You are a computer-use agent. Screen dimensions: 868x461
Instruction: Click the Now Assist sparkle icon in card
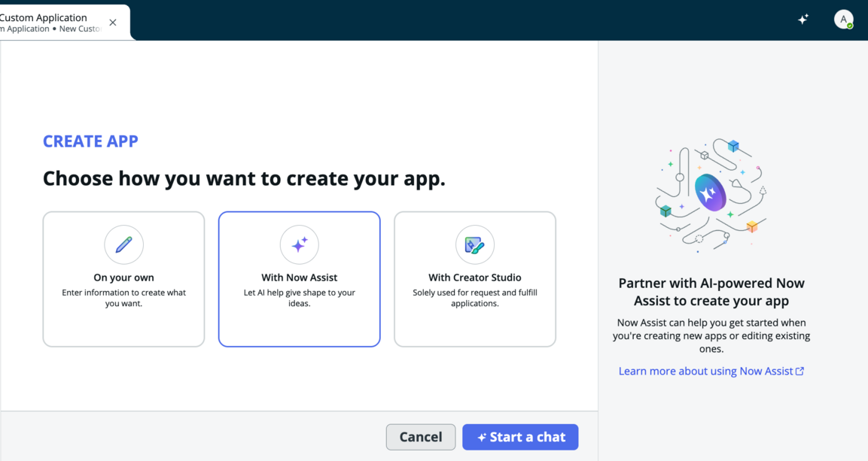(300, 244)
